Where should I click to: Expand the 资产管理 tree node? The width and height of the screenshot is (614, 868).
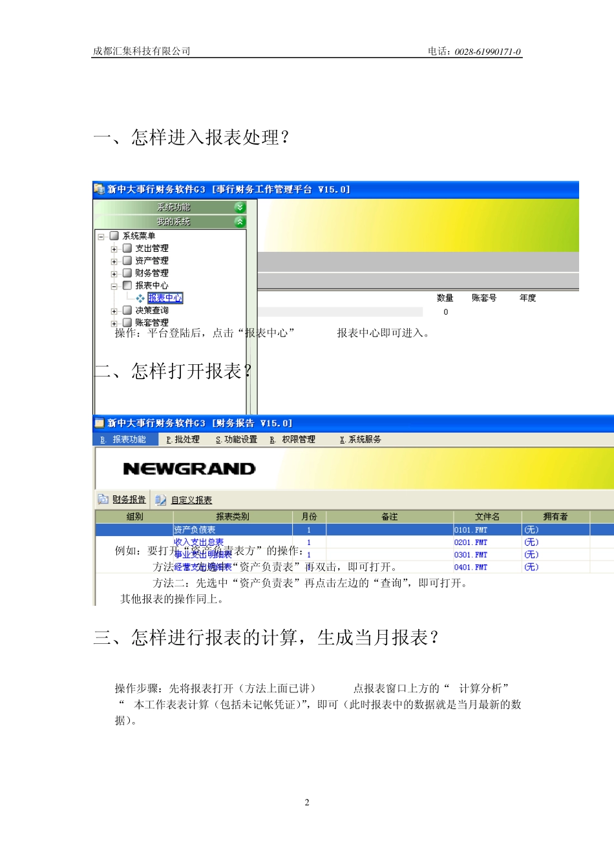tap(114, 261)
